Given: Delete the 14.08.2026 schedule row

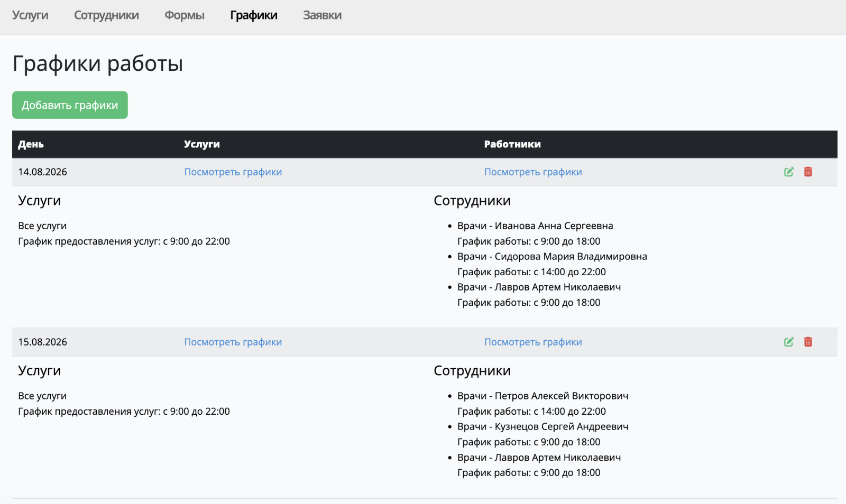Looking at the screenshot, I should (808, 172).
